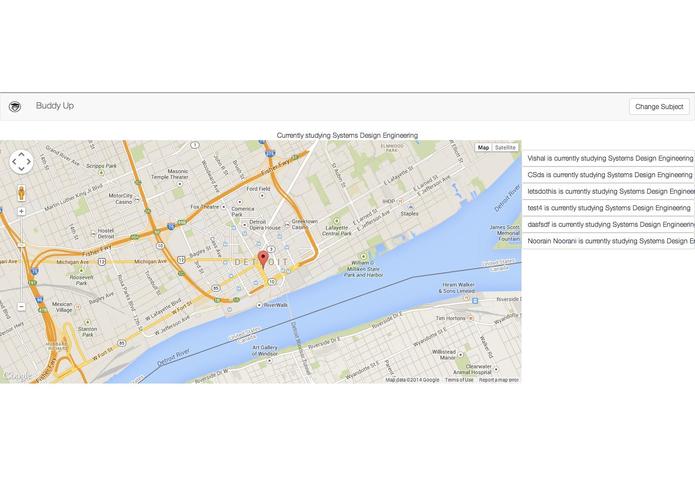
Task: Open the Buddy Up home link
Action: click(x=55, y=106)
